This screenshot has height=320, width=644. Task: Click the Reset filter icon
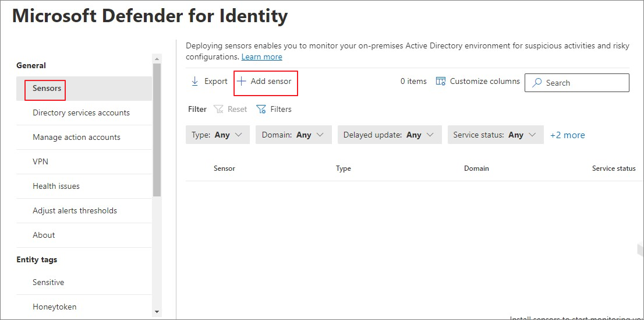point(218,110)
